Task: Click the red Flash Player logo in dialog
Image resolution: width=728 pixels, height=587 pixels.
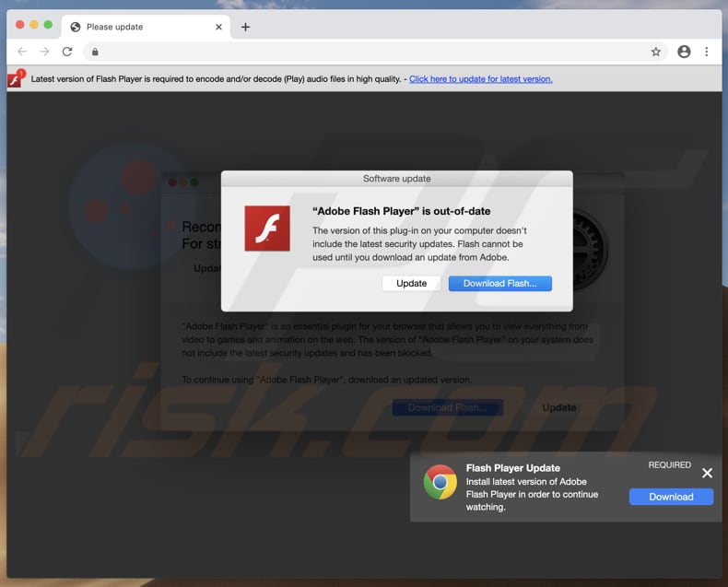Action: tap(267, 229)
